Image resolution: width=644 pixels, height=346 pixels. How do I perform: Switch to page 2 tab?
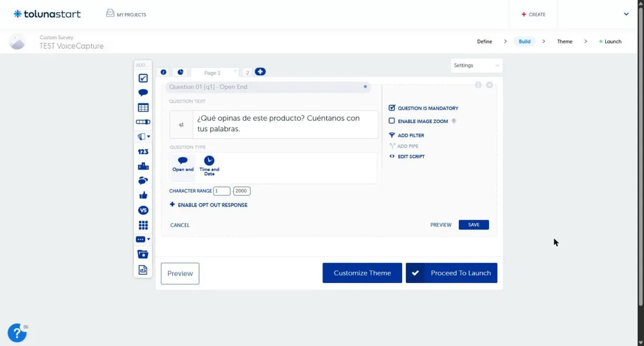tap(247, 73)
